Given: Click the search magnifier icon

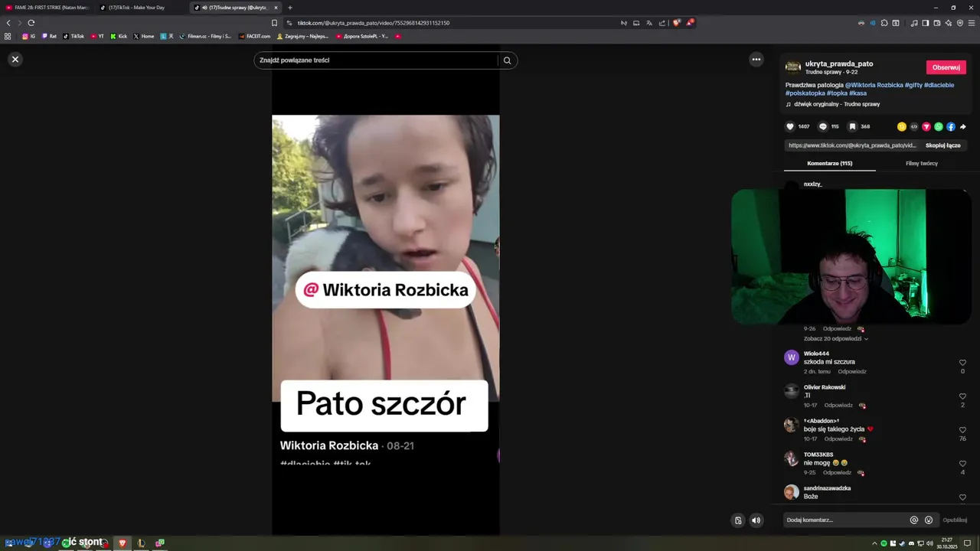Looking at the screenshot, I should coord(507,60).
